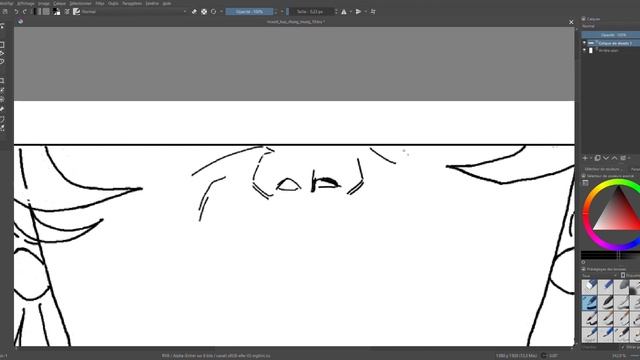Open the Image menu
The height and width of the screenshot is (360, 640).
tap(44, 3)
